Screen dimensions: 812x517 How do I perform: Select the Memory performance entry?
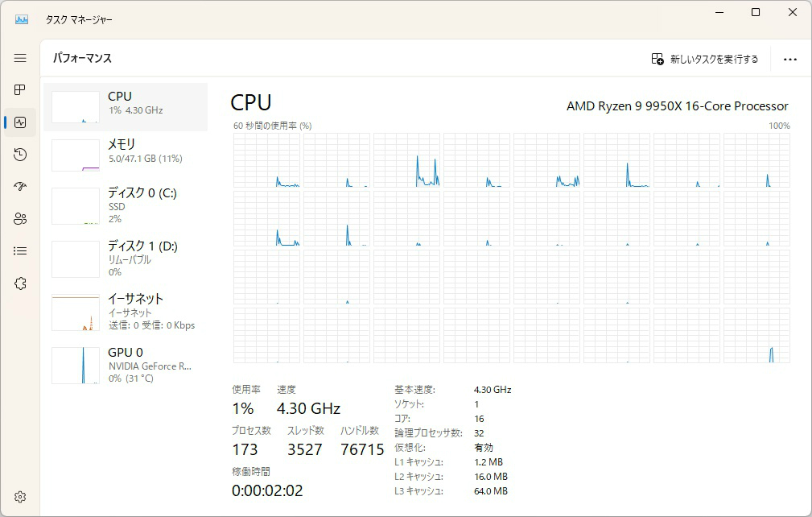pos(126,155)
